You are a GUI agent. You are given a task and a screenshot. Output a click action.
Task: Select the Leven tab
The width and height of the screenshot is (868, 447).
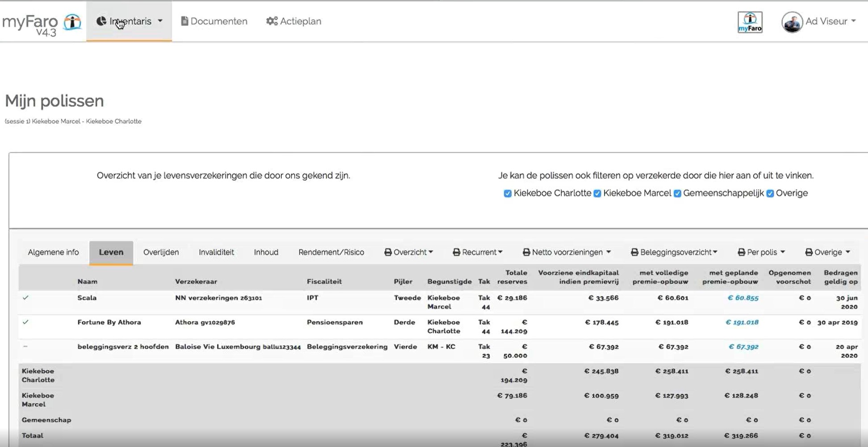pyautogui.click(x=111, y=252)
